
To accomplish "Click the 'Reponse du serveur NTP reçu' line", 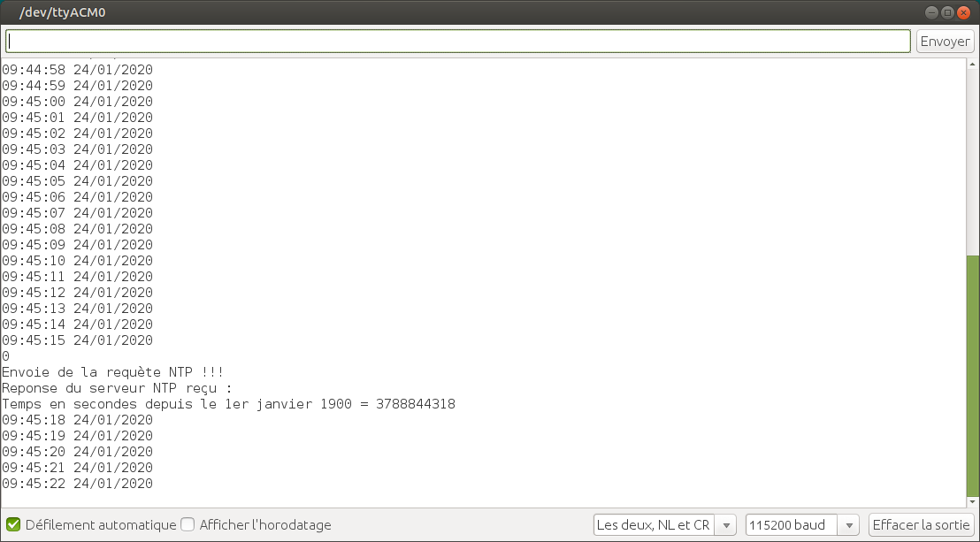I will pyautogui.click(x=116, y=388).
